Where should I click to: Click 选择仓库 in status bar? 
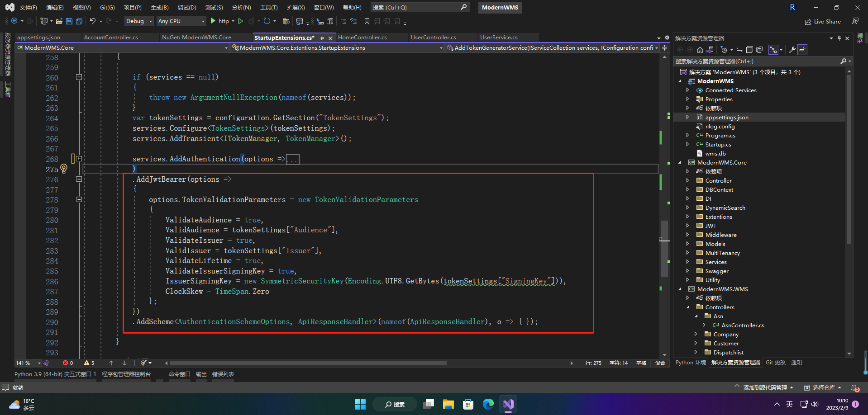click(x=823, y=388)
